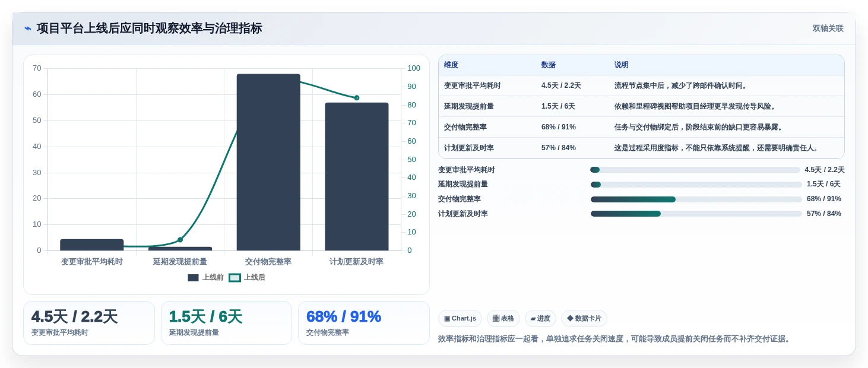Click the Chart.js tag chip
This screenshot has width=868, height=368.
coord(460,318)
